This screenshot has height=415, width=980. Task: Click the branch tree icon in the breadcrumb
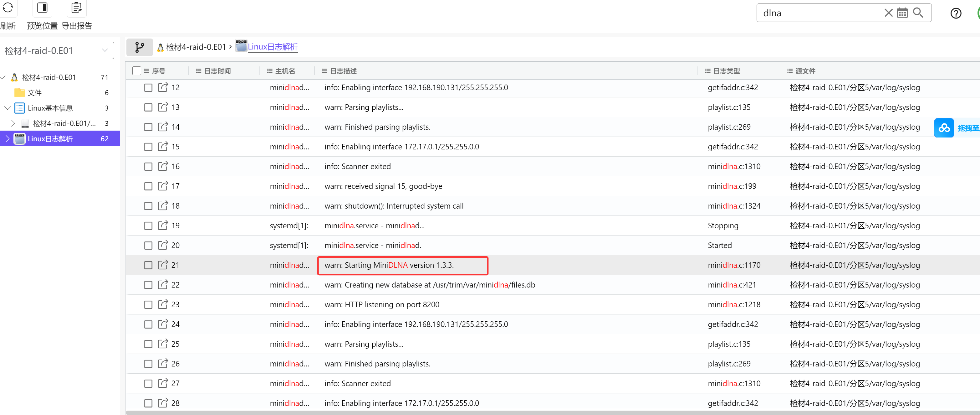coord(140,47)
